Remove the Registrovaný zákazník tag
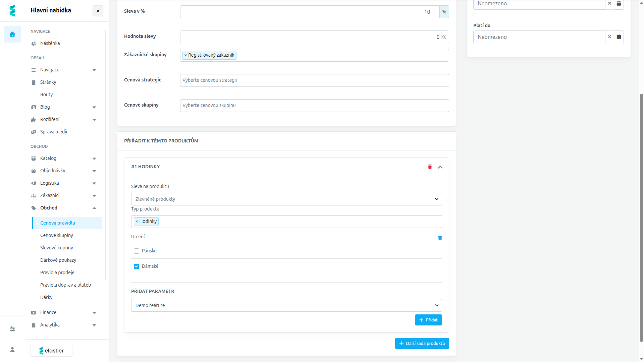The height and width of the screenshot is (362, 644). [x=185, y=55]
